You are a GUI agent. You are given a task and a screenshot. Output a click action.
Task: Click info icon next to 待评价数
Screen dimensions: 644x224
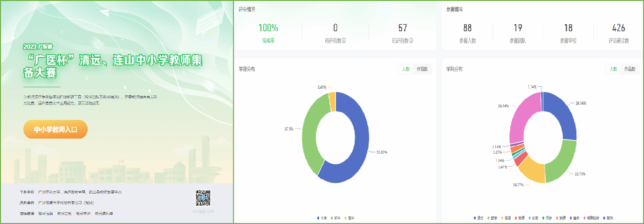coord(344,41)
